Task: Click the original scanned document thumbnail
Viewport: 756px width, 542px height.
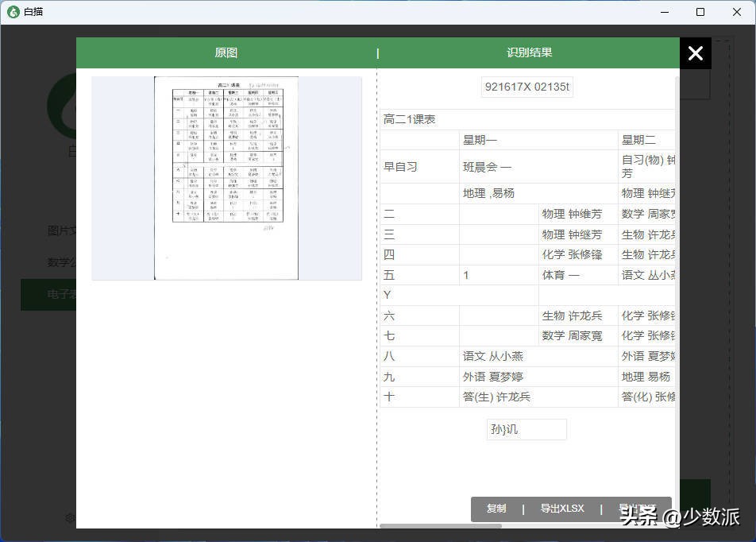Action: click(x=226, y=177)
